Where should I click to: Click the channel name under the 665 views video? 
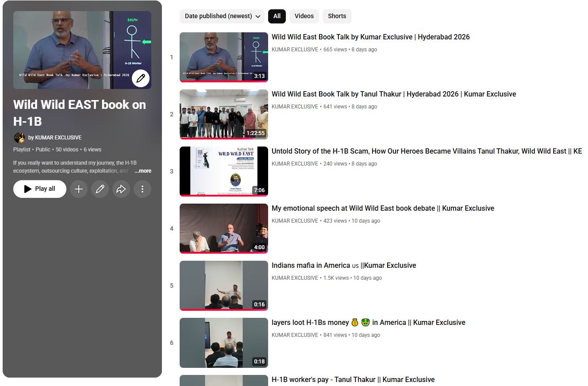[x=295, y=50]
